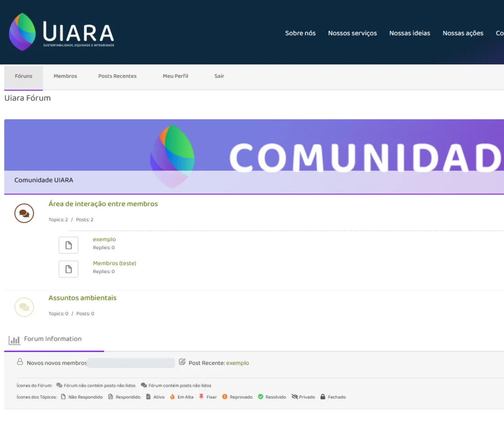
Task: Click the Novos novos membros label
Action: point(57,363)
